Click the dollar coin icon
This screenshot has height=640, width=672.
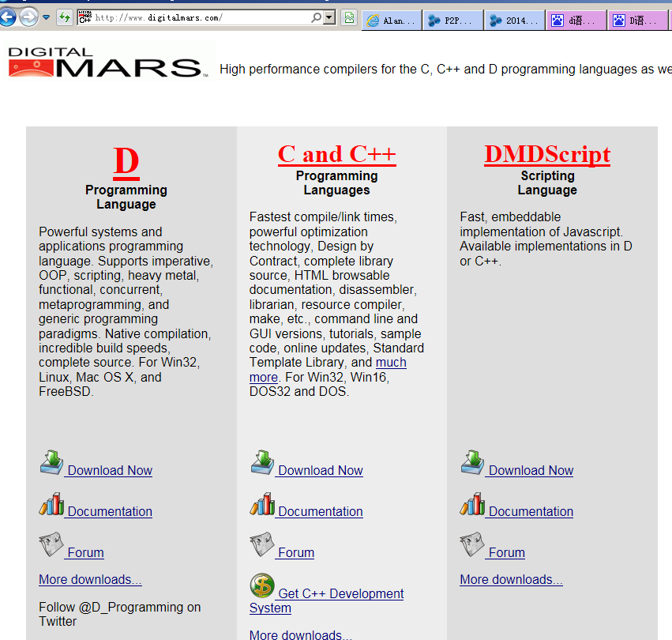tap(262, 585)
